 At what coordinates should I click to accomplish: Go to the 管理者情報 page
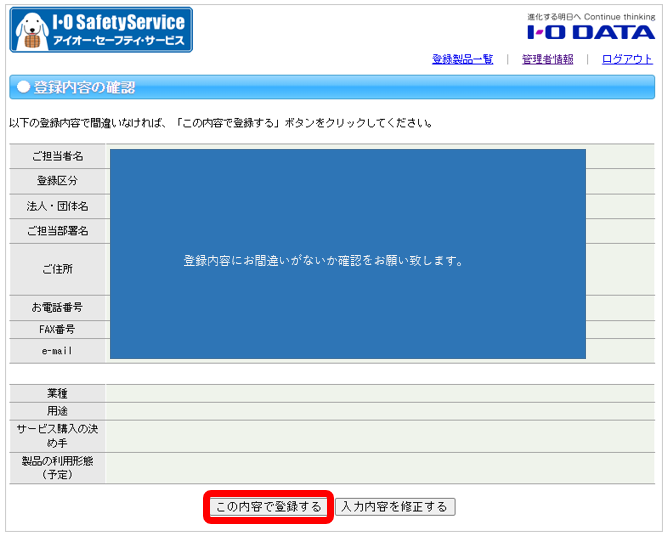tap(547, 59)
